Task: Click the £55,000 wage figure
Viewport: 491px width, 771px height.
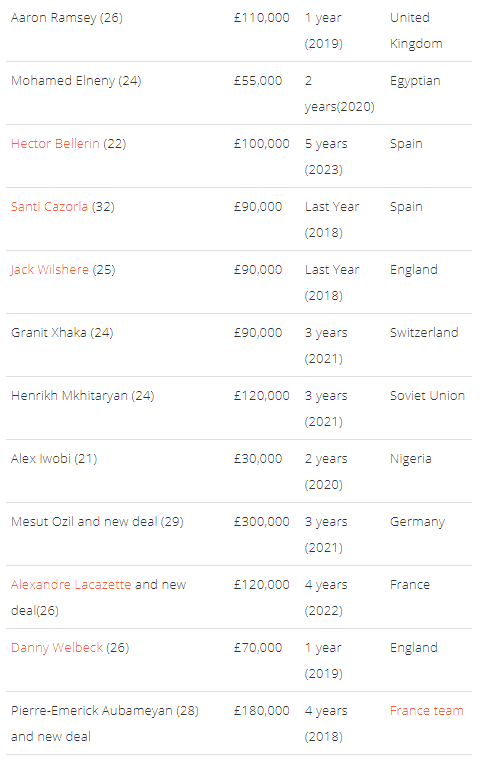Action: 258,81
